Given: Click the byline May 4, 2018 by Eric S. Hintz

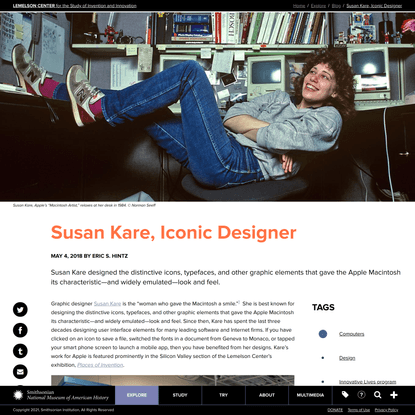Looking at the screenshot, I should click(89, 256).
